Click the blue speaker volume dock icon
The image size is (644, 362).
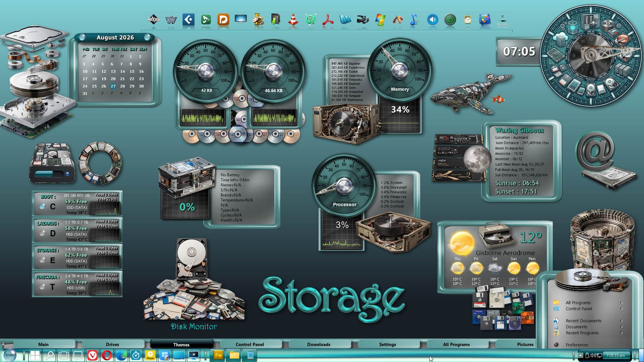(x=432, y=20)
